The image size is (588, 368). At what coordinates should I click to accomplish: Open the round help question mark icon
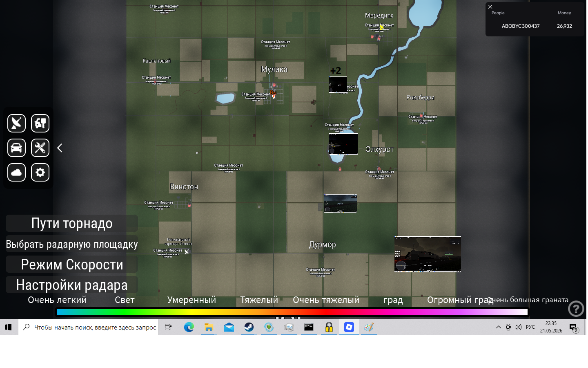pos(576,309)
